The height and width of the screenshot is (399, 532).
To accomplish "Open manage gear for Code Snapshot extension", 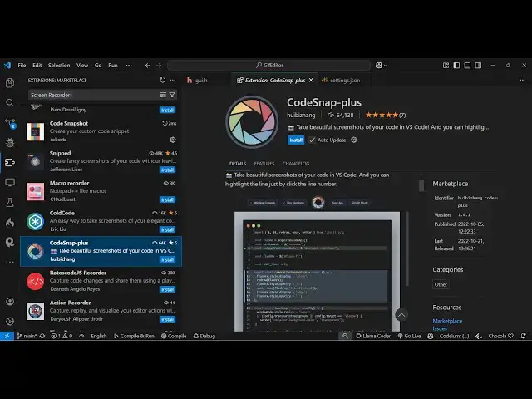I will [173, 140].
